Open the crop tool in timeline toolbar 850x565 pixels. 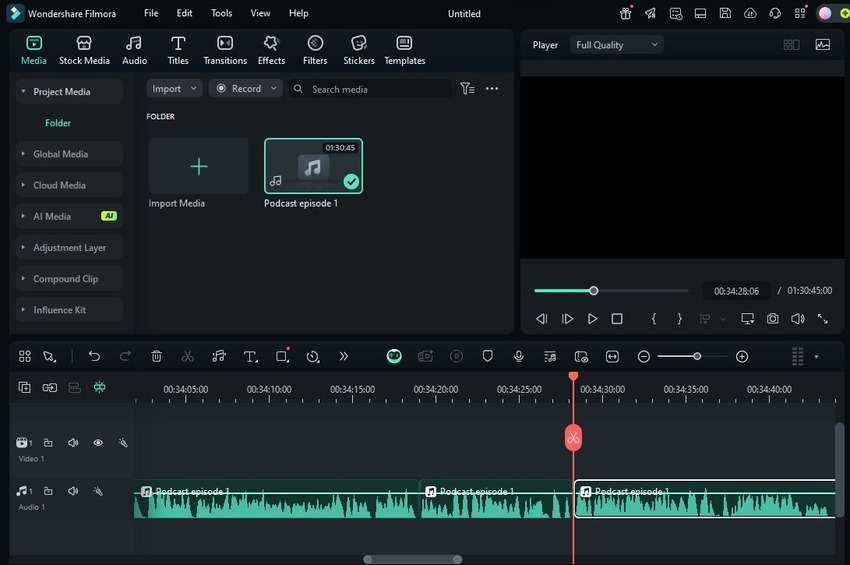(x=282, y=356)
